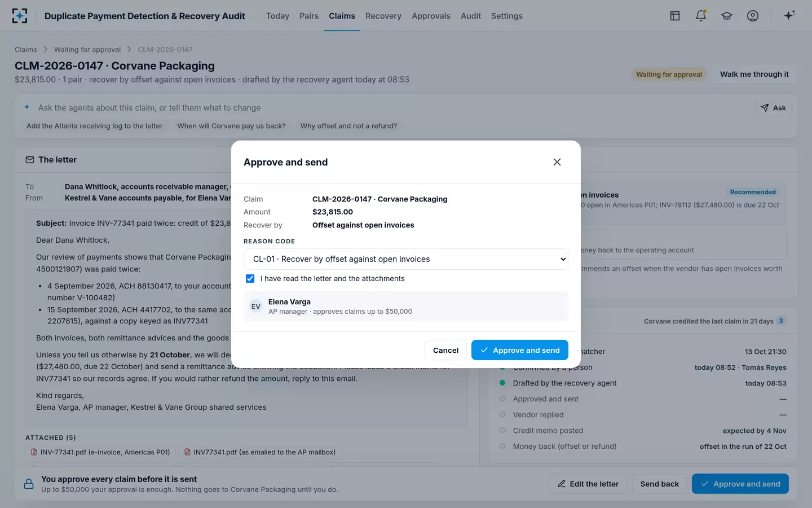Click the envelope icon beside The letter
Image resolution: width=812 pixels, height=508 pixels.
[x=30, y=160]
